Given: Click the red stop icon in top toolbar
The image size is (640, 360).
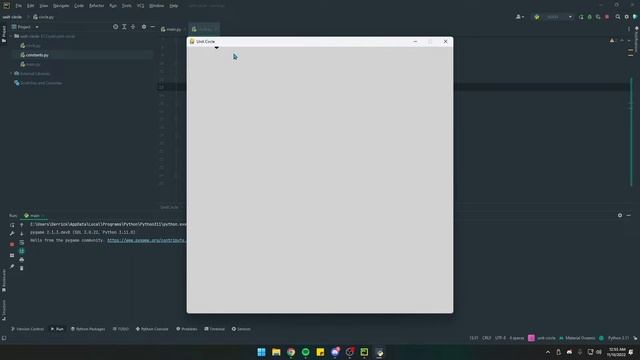Looking at the screenshot, I should (607, 17).
